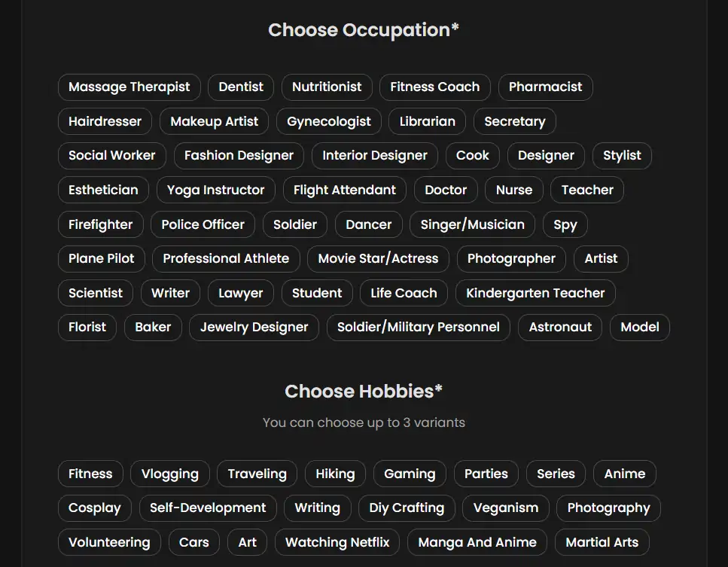Choose Traveling as a hobby
This screenshot has height=567, width=728.
(257, 474)
